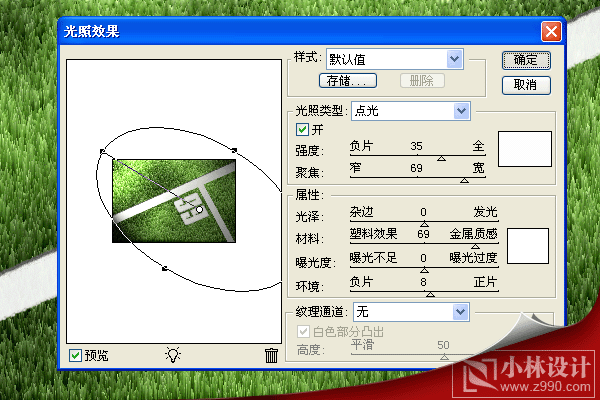This screenshot has height=400, width=600.
Task: Click the 曝光过度 label
Action: (x=473, y=258)
